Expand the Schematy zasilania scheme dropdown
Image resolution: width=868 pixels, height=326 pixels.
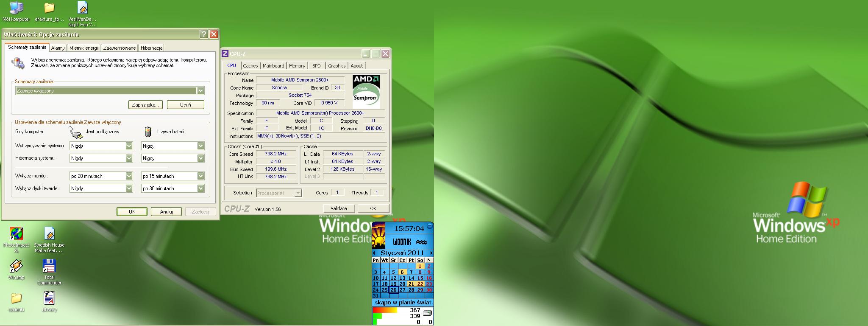(x=200, y=91)
